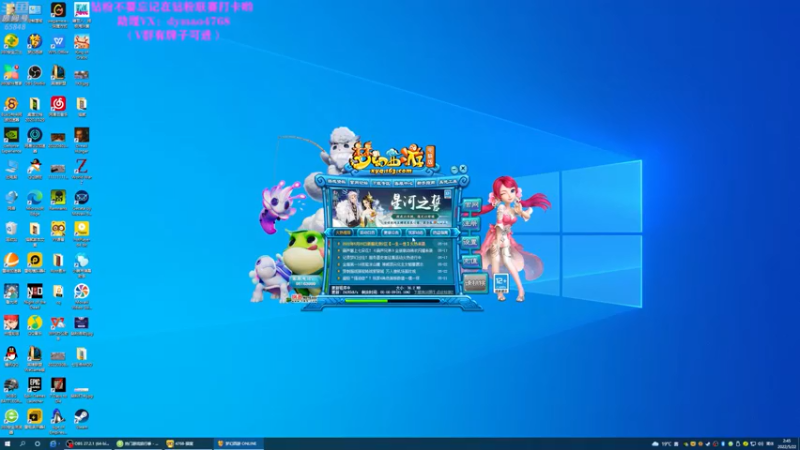Open the Windows Start menu
This screenshot has width=800, height=450.
click(x=7, y=444)
